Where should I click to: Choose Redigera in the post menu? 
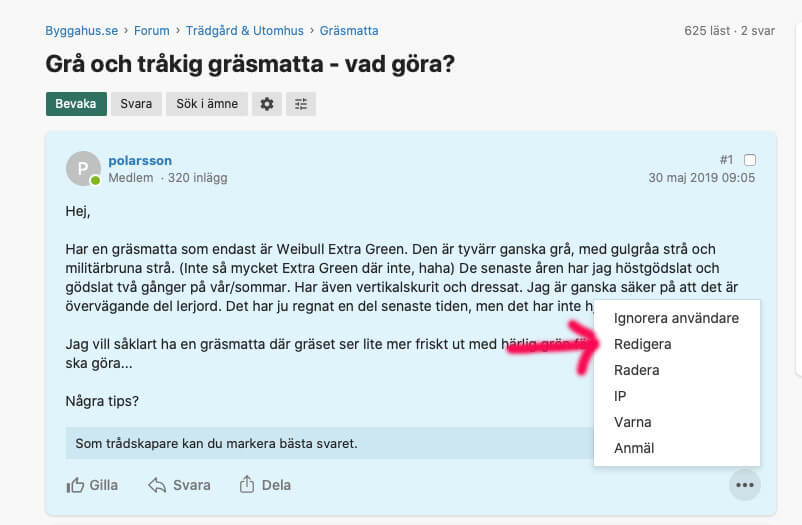pos(642,344)
